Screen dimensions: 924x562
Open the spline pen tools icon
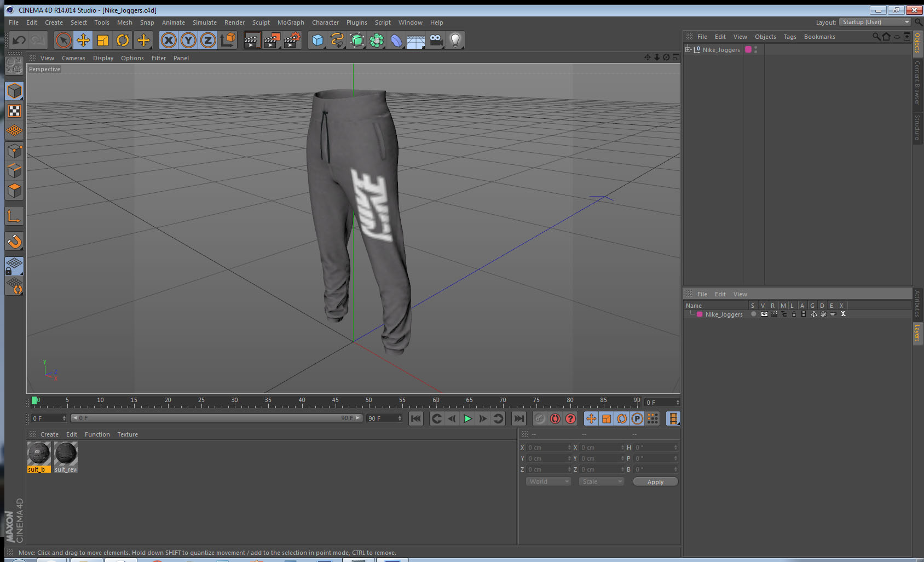(337, 40)
